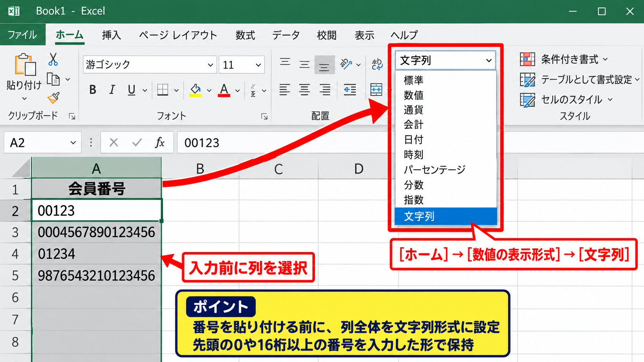The width and height of the screenshot is (644, 362).
Task: Toggle center horizontal alignment
Action: tap(304, 90)
